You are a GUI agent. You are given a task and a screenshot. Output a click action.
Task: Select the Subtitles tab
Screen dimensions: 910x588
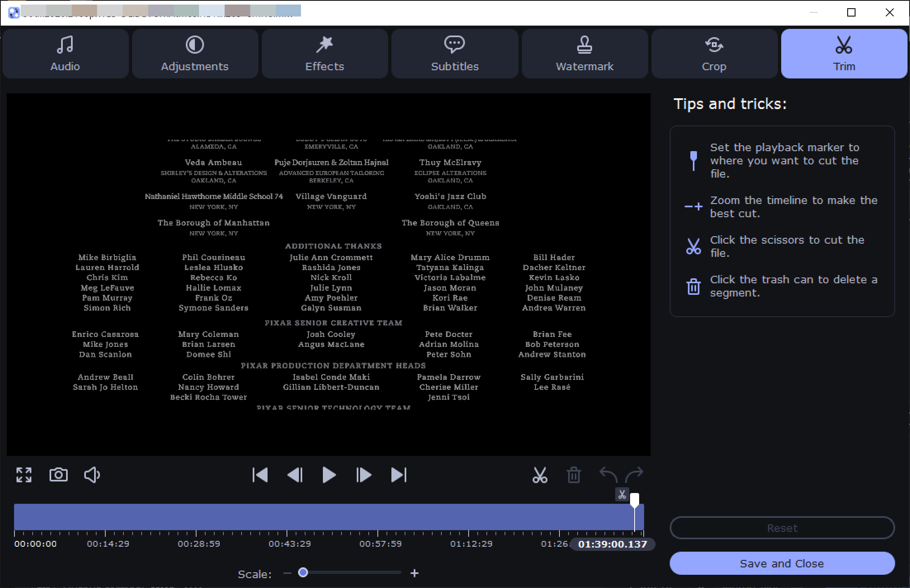(455, 54)
